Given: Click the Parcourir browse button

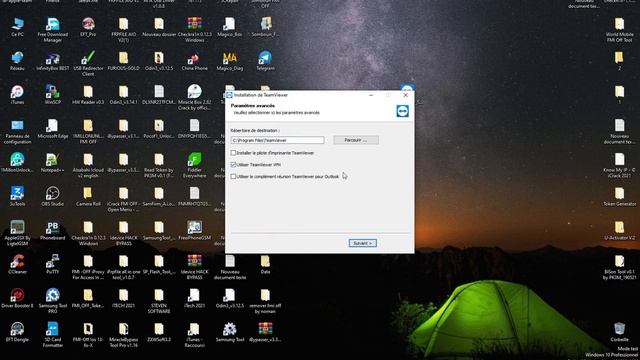Looking at the screenshot, I should (356, 140).
